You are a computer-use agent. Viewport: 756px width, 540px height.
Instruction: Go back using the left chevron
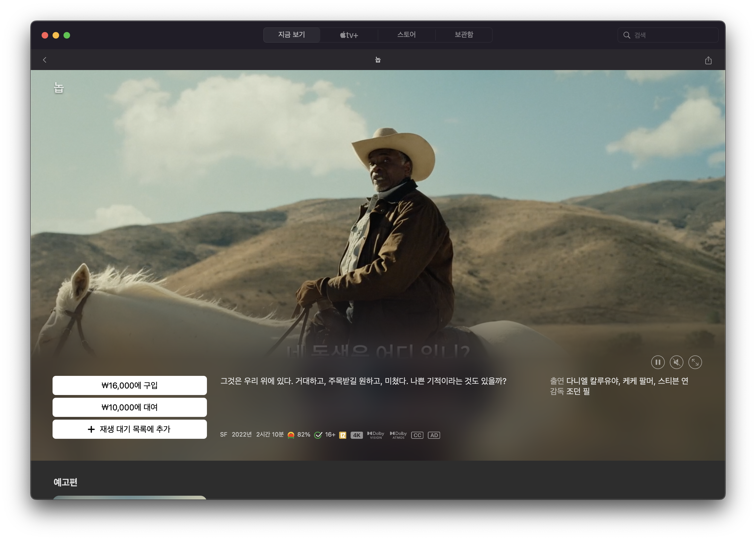pyautogui.click(x=45, y=60)
